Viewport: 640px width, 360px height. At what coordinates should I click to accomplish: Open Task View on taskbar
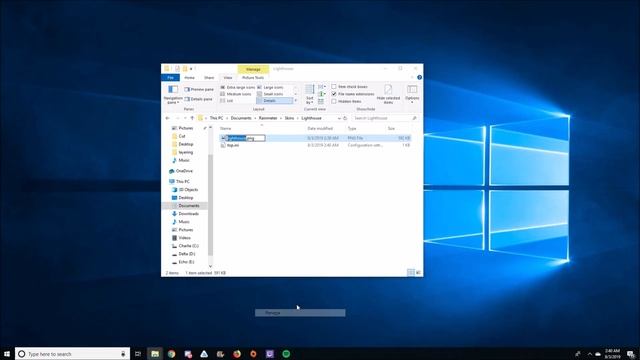click(138, 354)
